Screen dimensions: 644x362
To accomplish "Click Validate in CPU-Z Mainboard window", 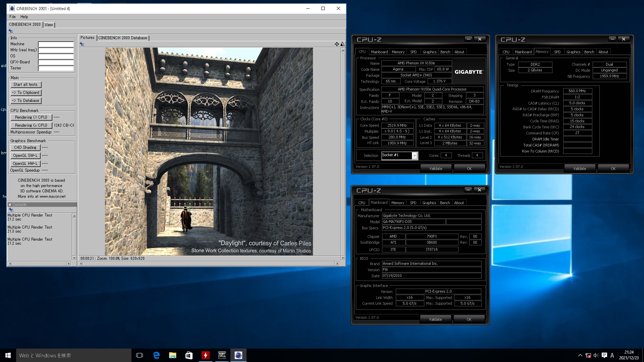I will tap(435, 319).
